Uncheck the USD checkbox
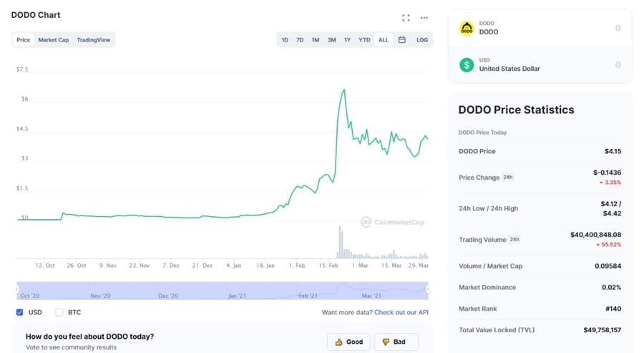644x353 pixels. click(19, 312)
